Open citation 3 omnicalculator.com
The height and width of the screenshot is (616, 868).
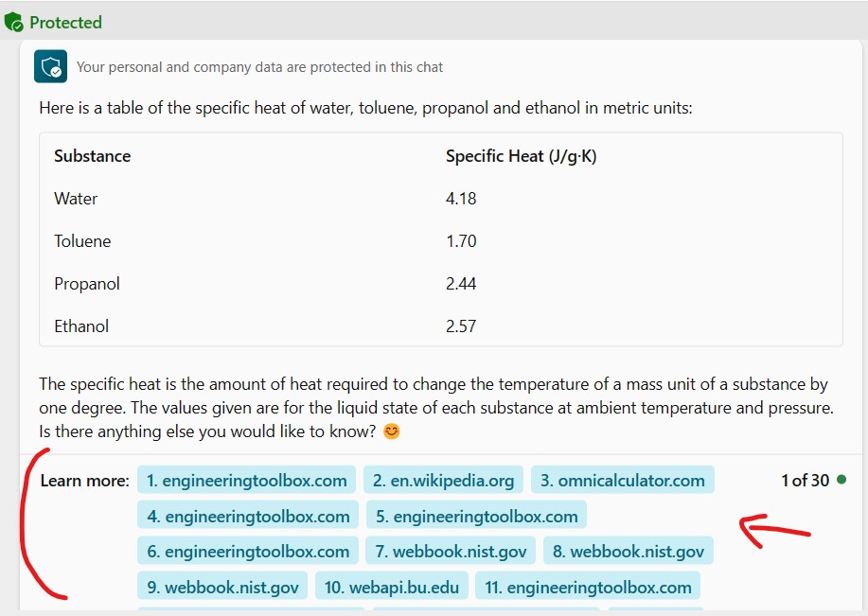point(622,480)
